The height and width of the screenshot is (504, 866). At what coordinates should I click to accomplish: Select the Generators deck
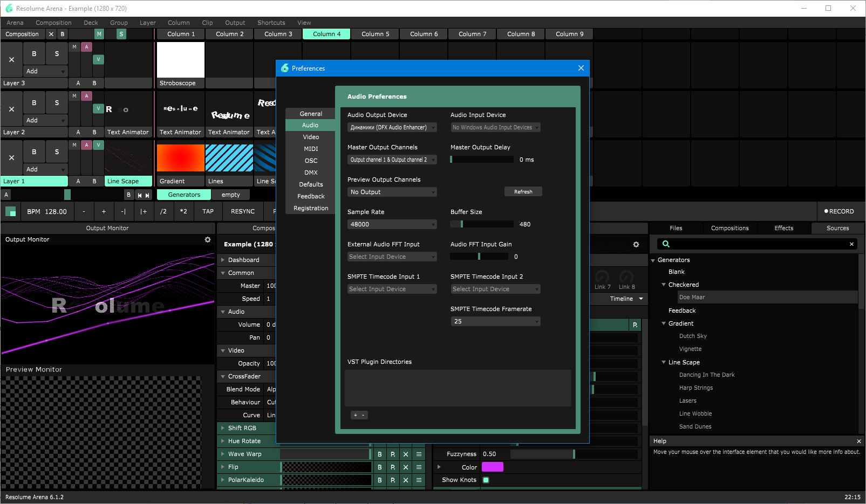pyautogui.click(x=184, y=195)
